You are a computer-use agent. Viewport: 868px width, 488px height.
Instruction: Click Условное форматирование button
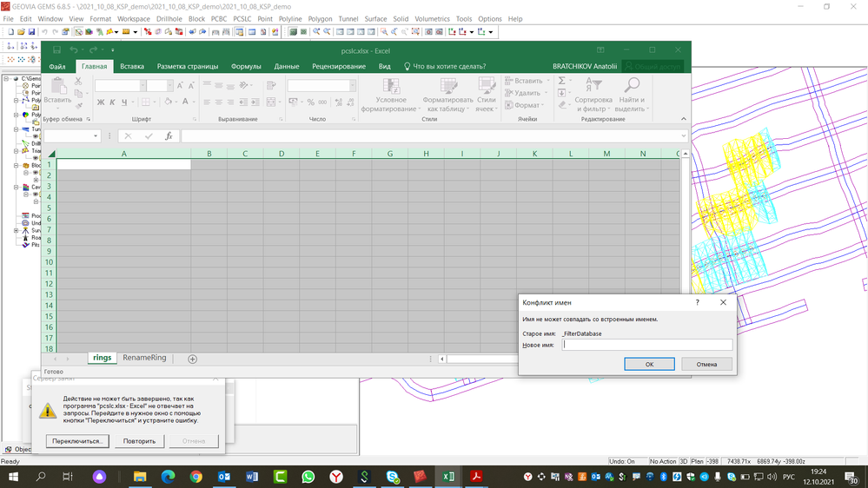pyautogui.click(x=390, y=95)
